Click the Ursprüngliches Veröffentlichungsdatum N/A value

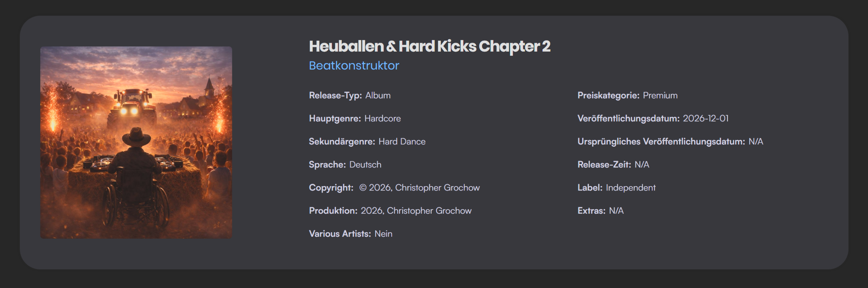click(755, 142)
